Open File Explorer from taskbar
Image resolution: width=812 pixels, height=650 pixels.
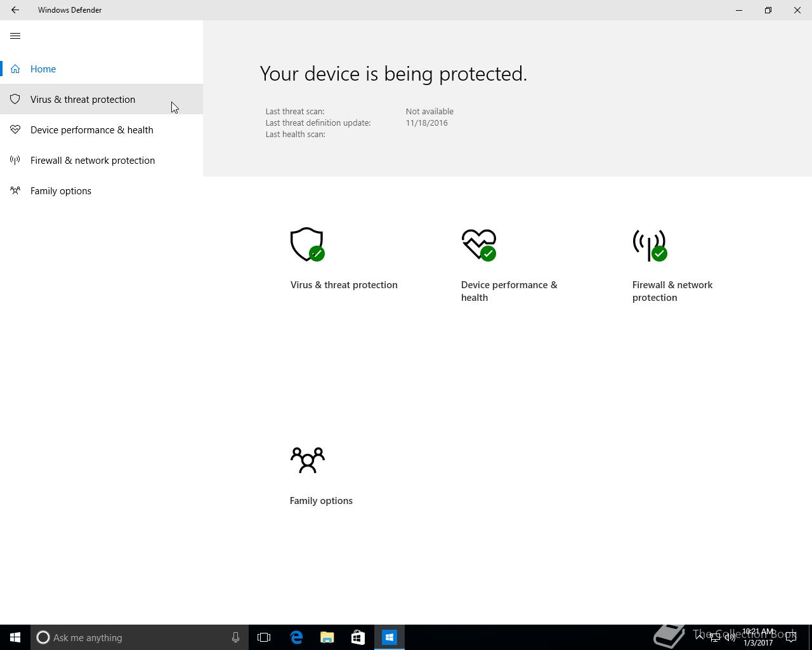pyautogui.click(x=327, y=637)
